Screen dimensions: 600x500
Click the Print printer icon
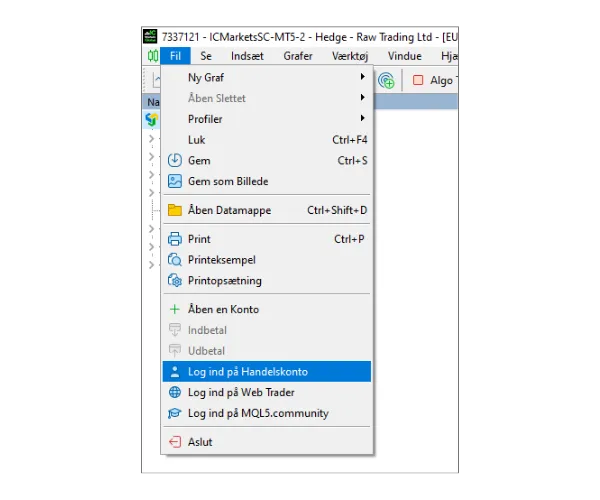pos(175,239)
